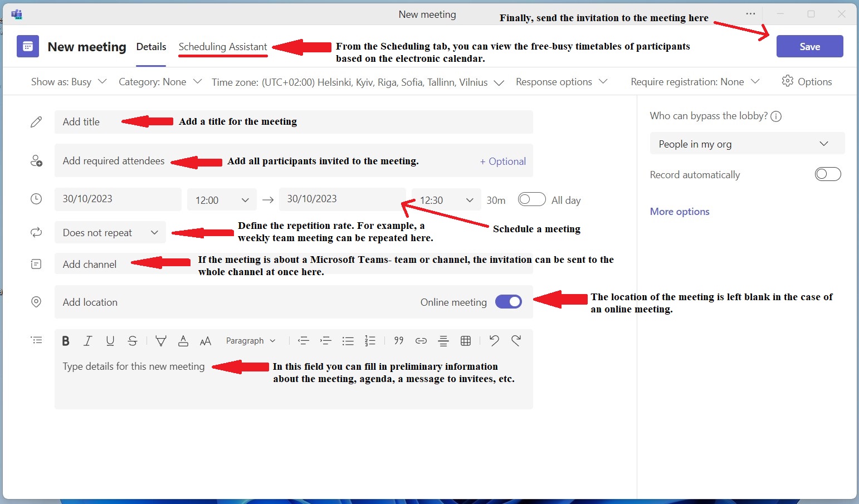The image size is (859, 504).
Task: Enable the All day switch
Action: pos(531,199)
